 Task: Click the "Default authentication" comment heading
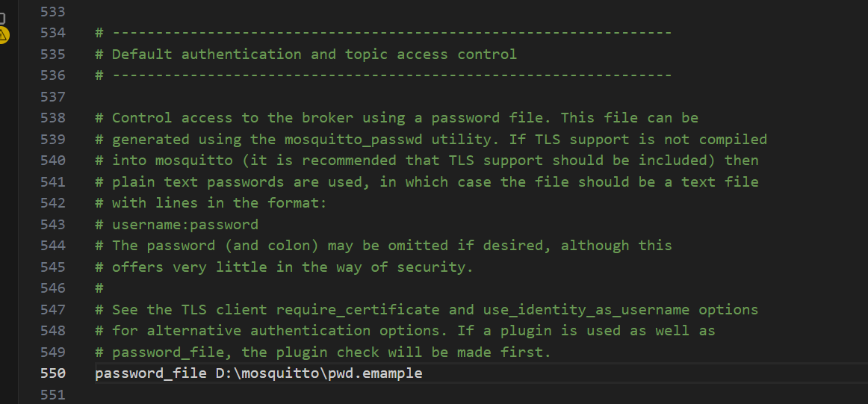(206, 55)
